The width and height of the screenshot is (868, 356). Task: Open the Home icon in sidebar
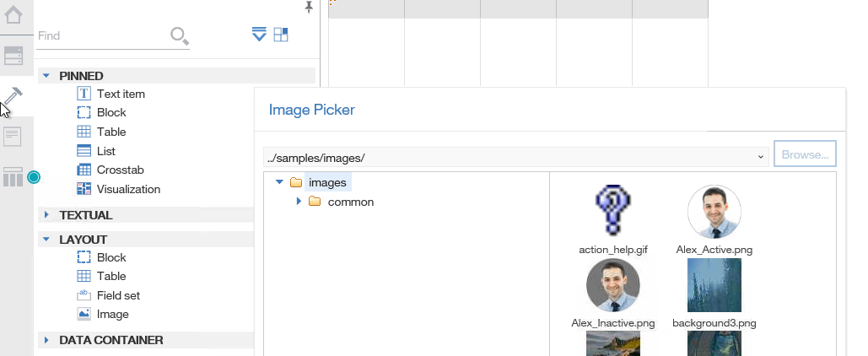[13, 14]
